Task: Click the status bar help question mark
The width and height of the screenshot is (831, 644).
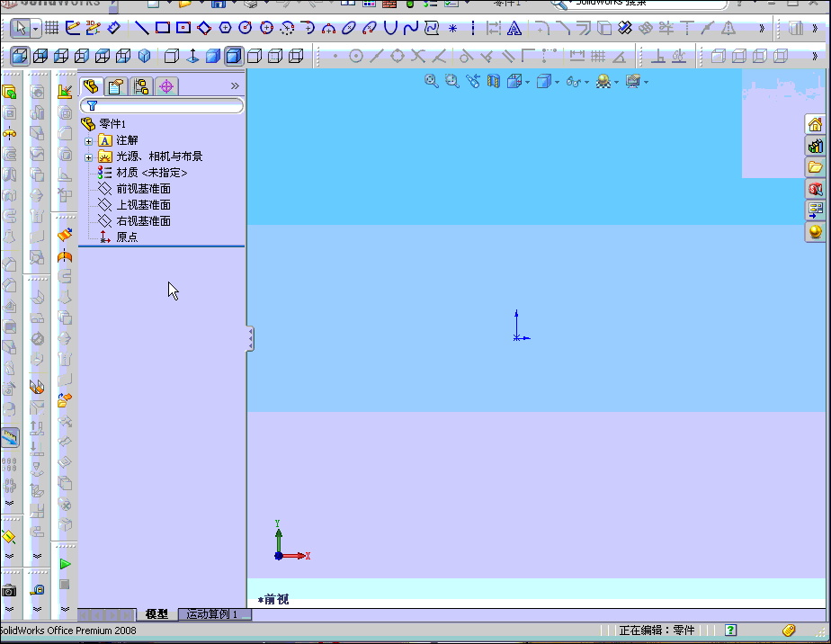Action: (x=730, y=630)
